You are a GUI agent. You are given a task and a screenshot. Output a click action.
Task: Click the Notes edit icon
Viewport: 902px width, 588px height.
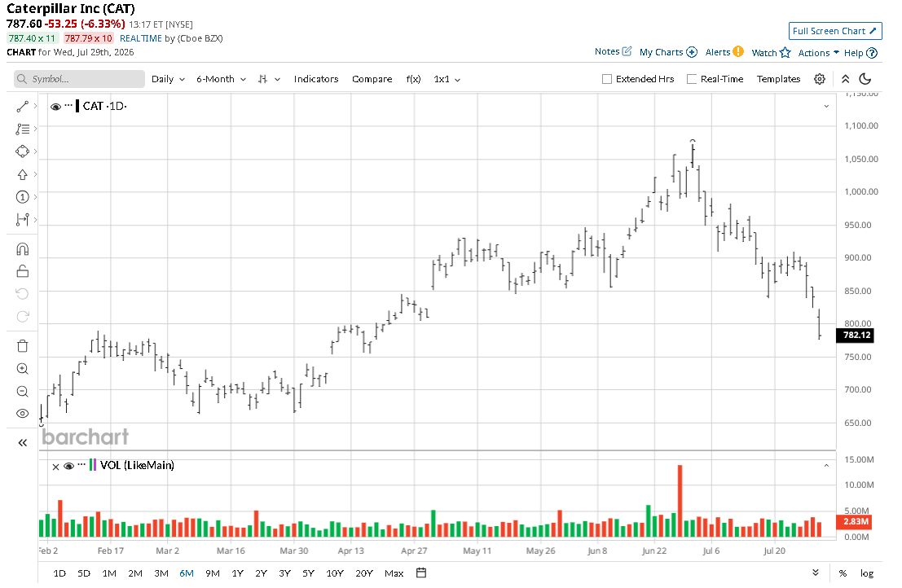pyautogui.click(x=627, y=51)
